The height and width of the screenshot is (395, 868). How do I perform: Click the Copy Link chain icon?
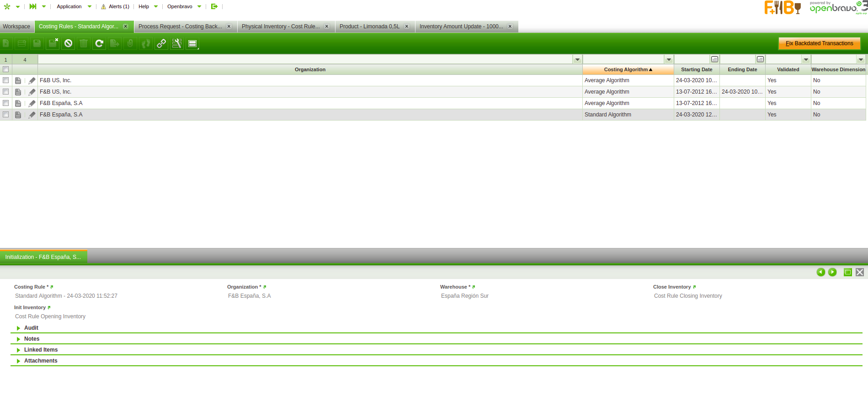(161, 43)
